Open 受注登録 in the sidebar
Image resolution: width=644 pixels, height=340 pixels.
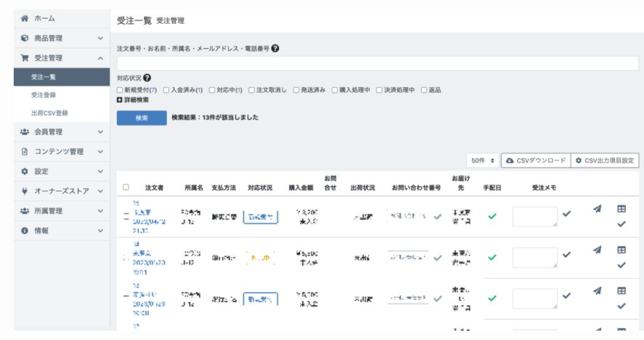[44, 95]
